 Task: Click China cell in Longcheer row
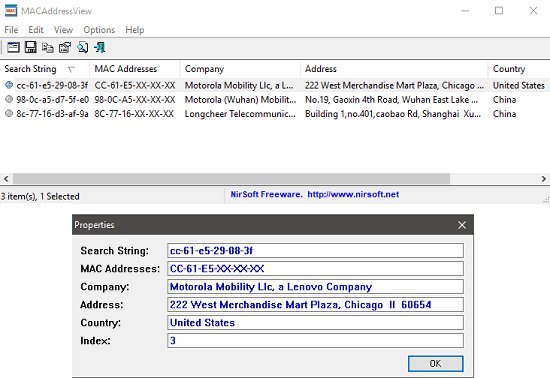click(504, 114)
